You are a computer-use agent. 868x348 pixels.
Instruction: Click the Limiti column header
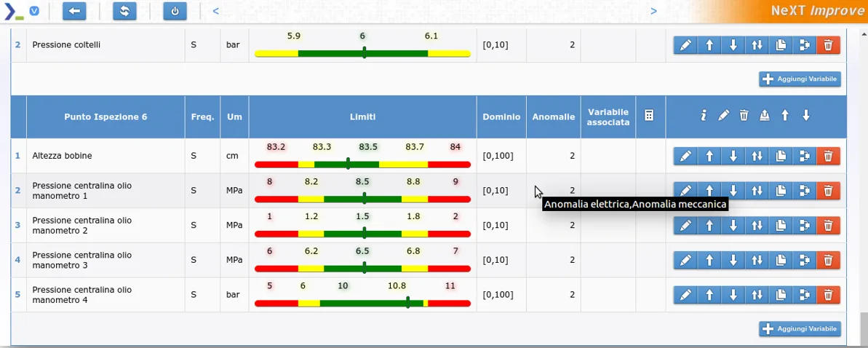click(362, 116)
